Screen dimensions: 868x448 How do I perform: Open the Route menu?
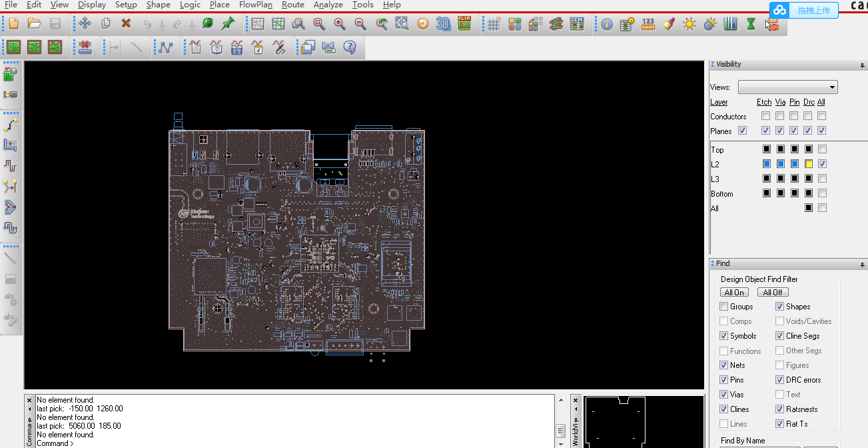[x=293, y=5]
